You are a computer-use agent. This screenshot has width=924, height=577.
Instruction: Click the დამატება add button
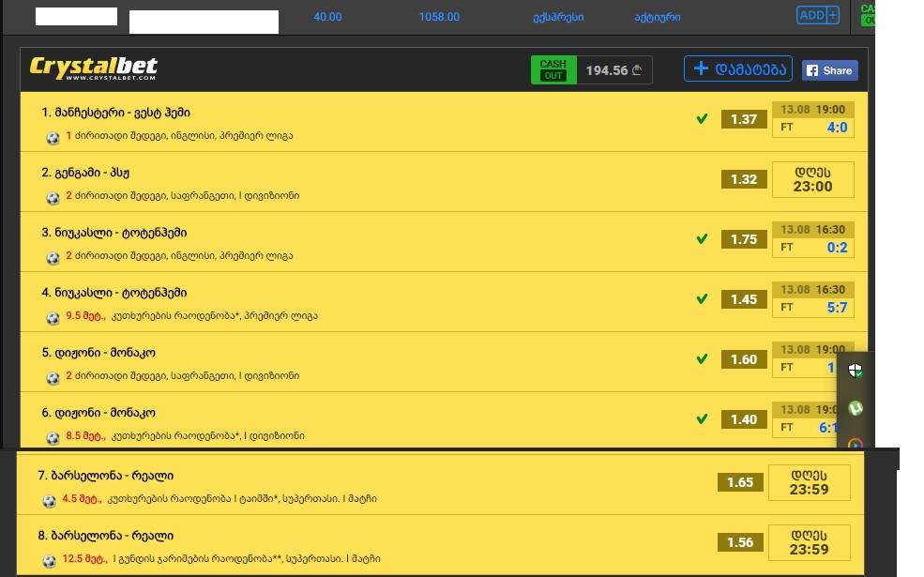[737, 68]
